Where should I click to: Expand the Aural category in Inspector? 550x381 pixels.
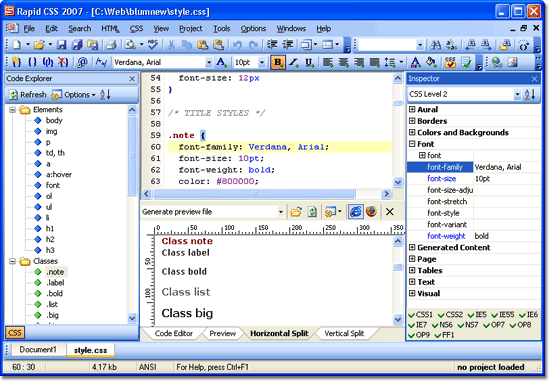point(412,109)
